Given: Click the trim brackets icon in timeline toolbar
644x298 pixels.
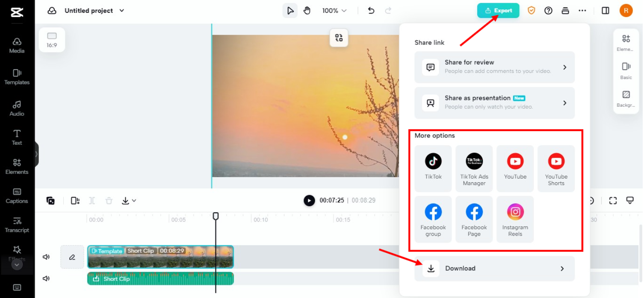Looking at the screenshot, I should pyautogui.click(x=92, y=201).
